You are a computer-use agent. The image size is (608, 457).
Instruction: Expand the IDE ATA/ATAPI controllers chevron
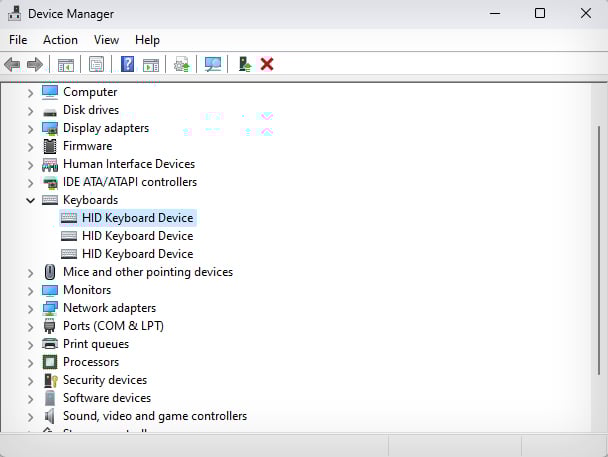click(31, 183)
